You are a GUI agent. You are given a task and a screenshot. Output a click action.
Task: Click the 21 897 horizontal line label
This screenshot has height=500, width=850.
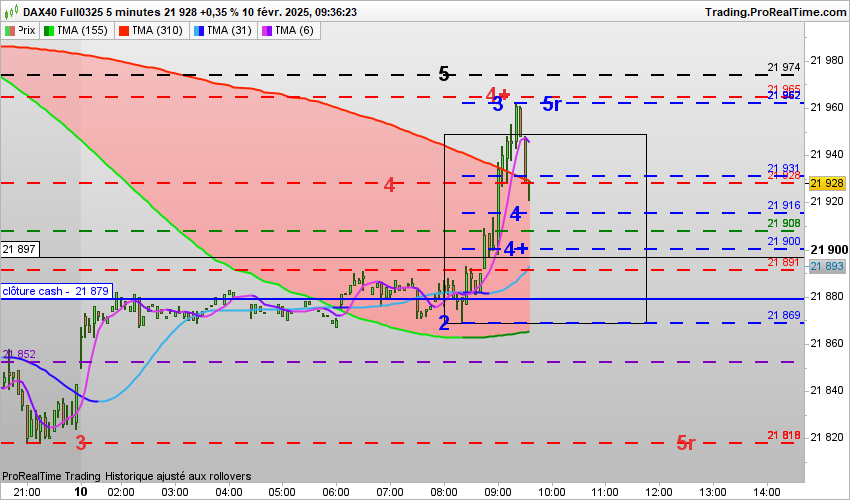coord(20,249)
